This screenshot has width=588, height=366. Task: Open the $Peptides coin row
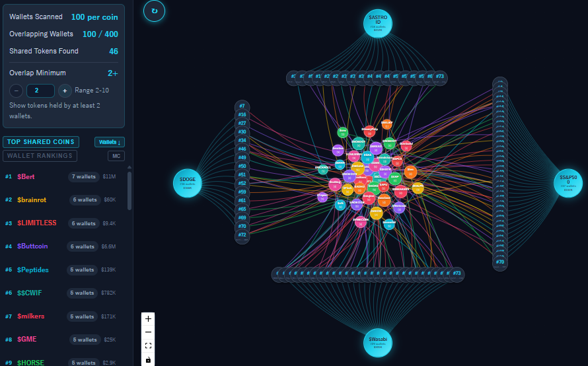click(x=63, y=270)
